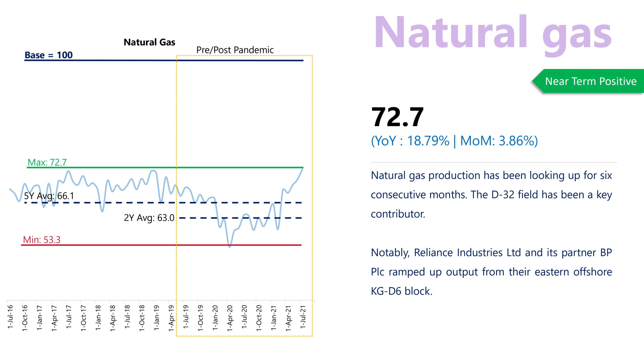Click the 2Y Avg: 63.0 label
Image resolution: width=644 pixels, height=362 pixels.
pyautogui.click(x=149, y=218)
